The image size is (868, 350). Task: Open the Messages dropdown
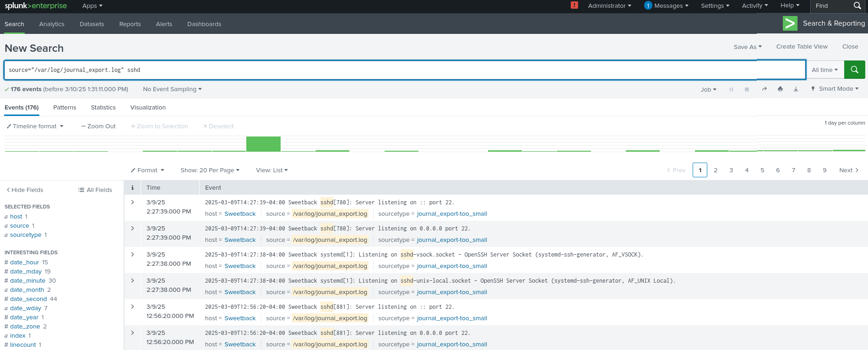[x=666, y=5]
